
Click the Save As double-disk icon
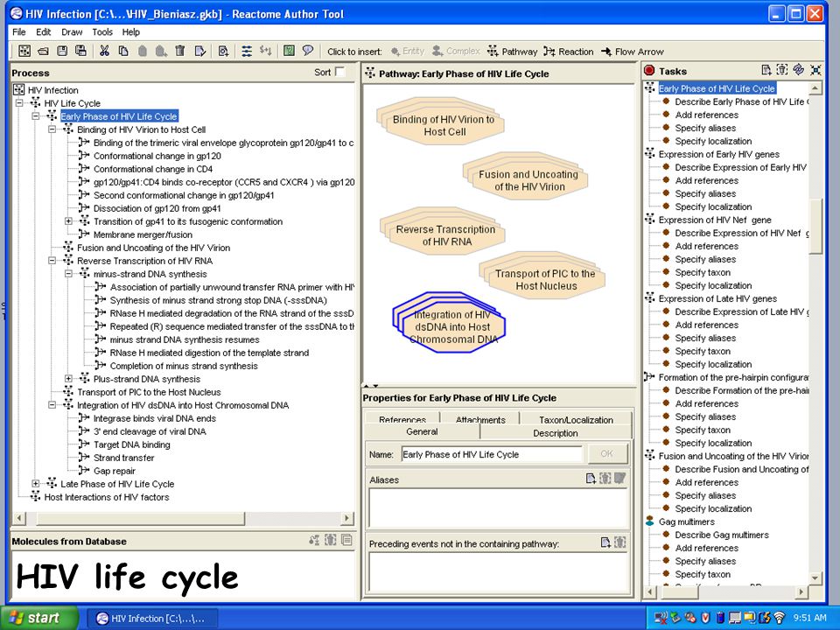80,51
